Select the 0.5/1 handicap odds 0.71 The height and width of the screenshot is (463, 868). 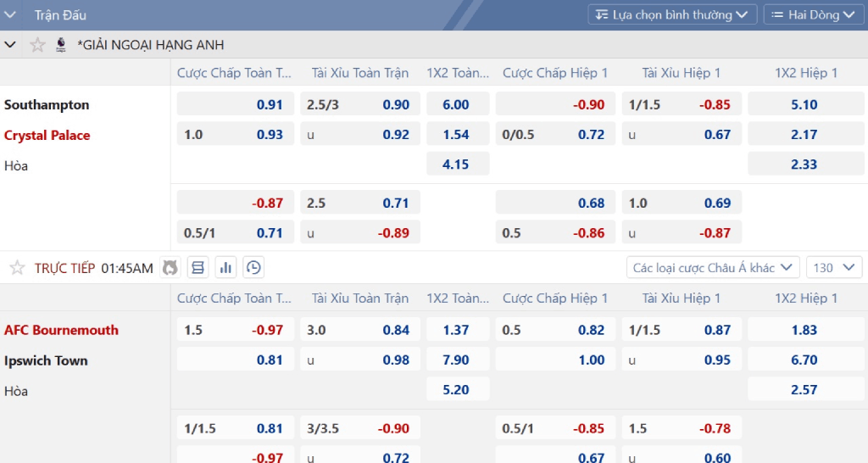pos(236,232)
